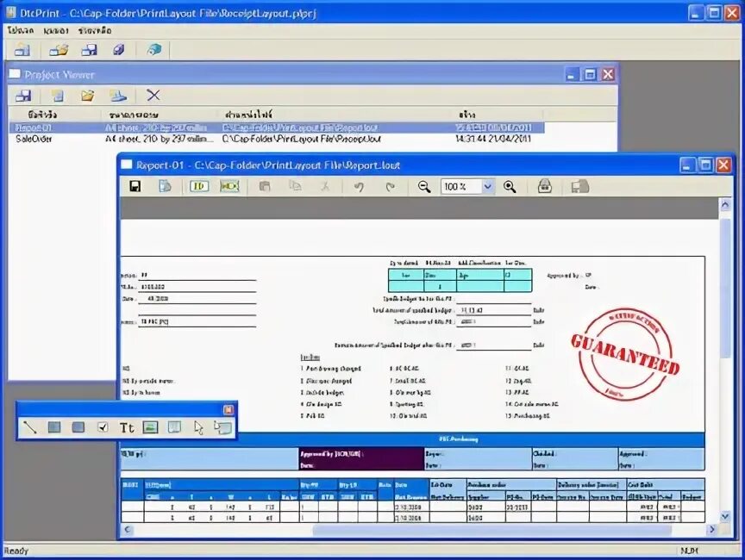This screenshot has width=745, height=560.
Task: Click the greyed scissors cut icon in Report-01
Action: click(x=325, y=186)
